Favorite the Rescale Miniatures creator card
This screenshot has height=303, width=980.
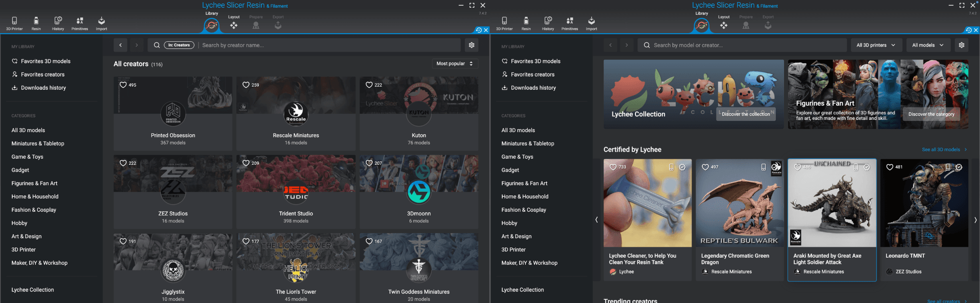coord(246,85)
